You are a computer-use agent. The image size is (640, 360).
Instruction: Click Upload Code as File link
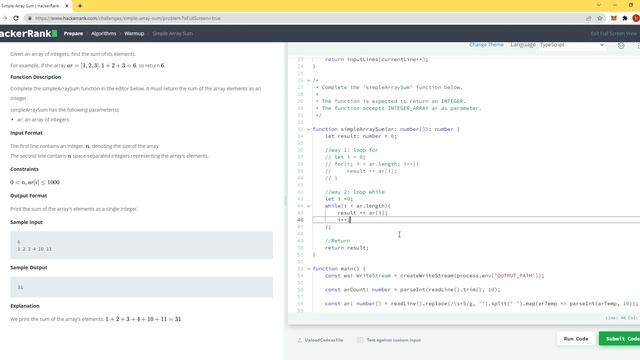tap(324, 340)
